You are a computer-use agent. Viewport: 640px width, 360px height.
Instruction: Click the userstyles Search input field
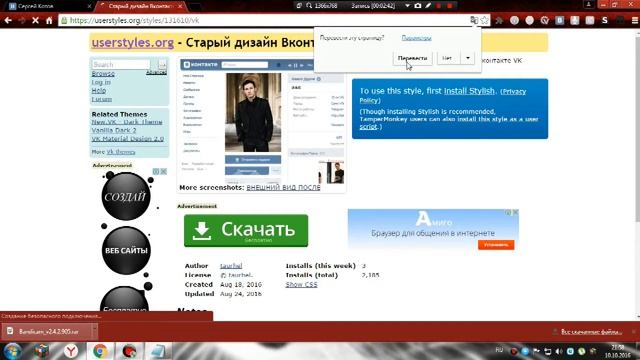coord(121,64)
